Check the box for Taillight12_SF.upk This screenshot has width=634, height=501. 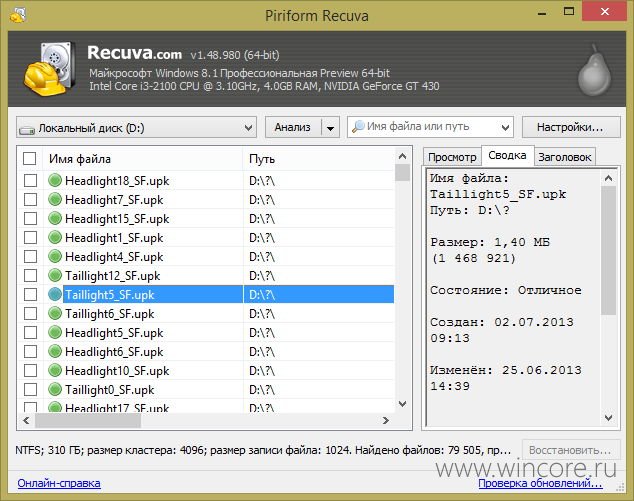pos(30,275)
